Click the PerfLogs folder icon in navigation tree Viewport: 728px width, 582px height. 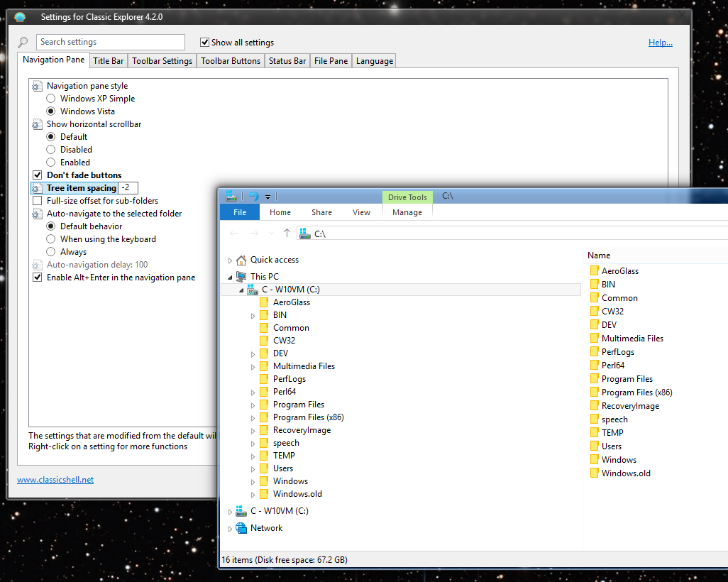(x=264, y=379)
